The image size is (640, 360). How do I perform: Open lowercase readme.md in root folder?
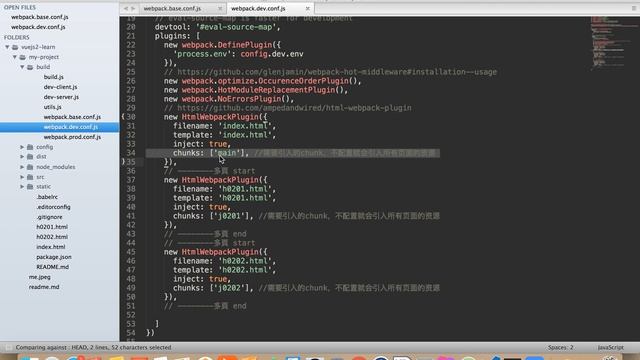coord(44,287)
